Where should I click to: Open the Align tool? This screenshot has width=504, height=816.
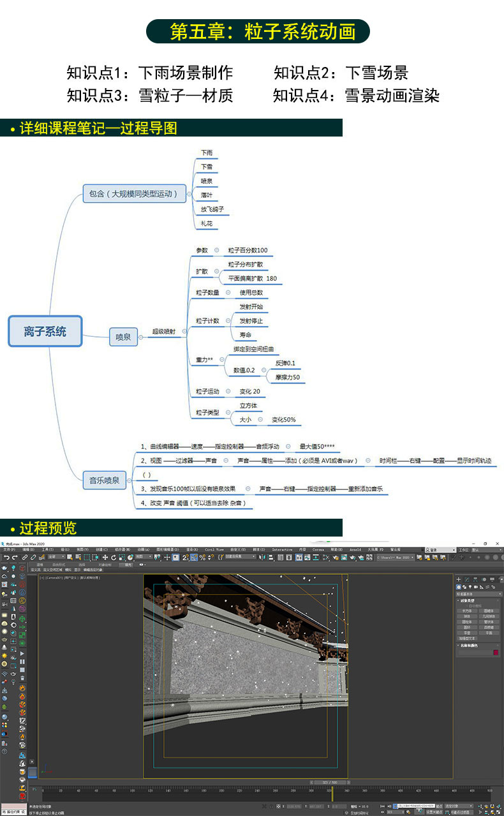pos(270,557)
